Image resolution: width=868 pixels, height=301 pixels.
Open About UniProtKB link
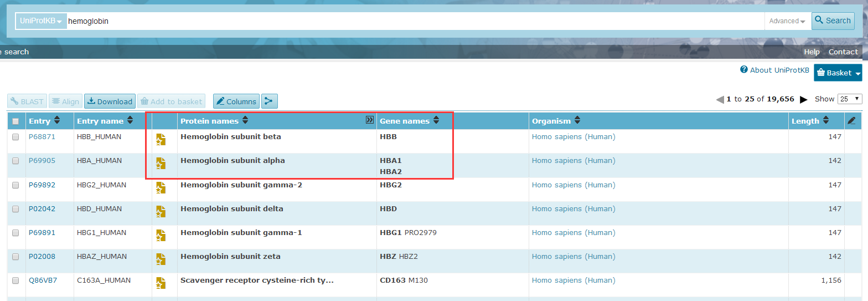pyautogui.click(x=779, y=70)
